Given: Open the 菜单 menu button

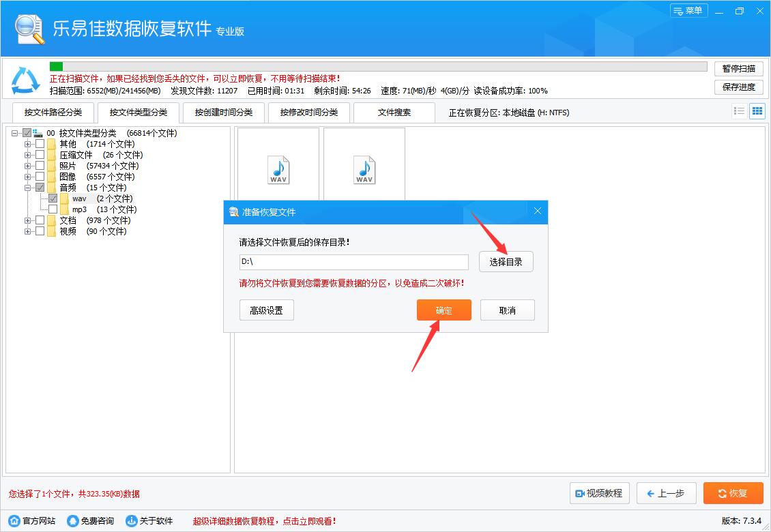Looking at the screenshot, I should [688, 11].
